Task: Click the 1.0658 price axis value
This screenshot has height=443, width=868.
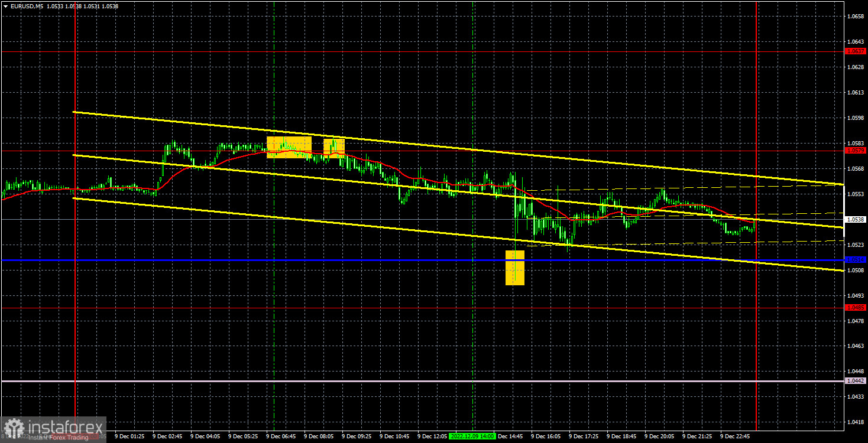Action: [x=856, y=17]
